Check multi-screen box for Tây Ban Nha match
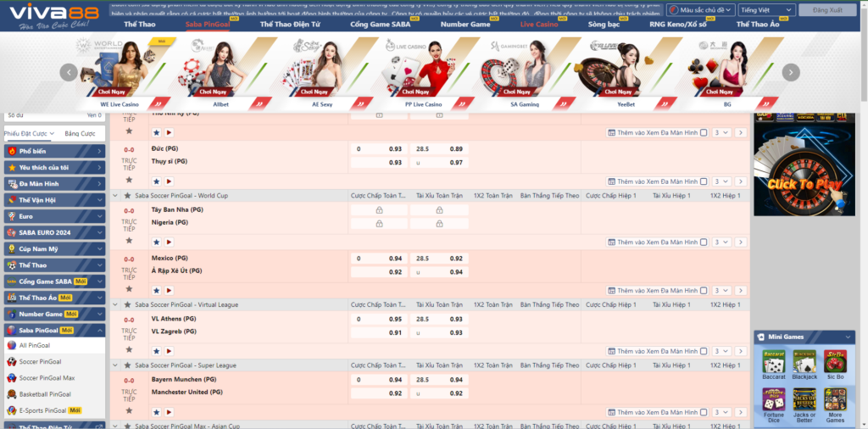Image resolution: width=868 pixels, height=429 pixels. 703,242
